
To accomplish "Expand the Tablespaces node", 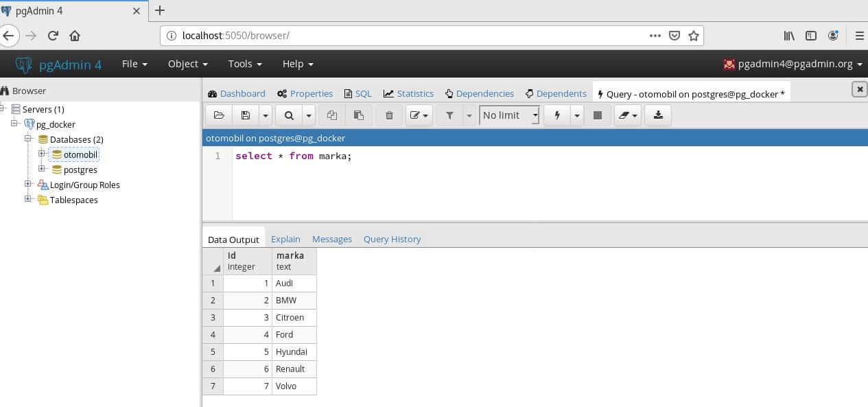I will click(28, 199).
